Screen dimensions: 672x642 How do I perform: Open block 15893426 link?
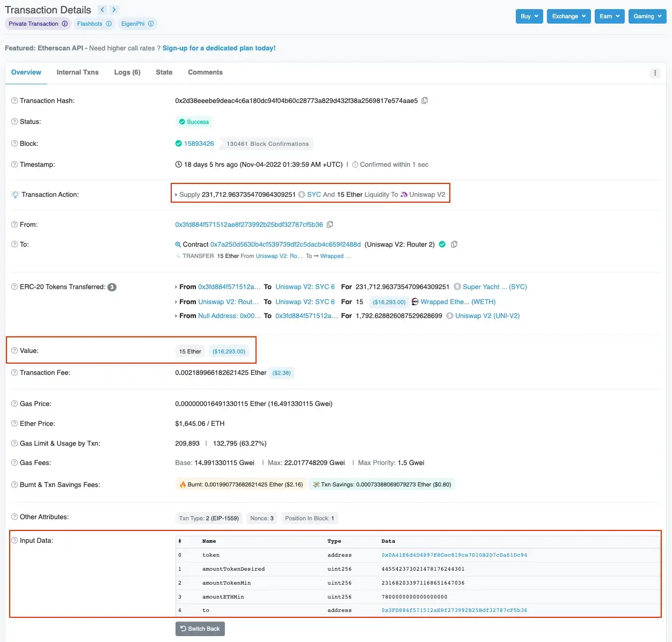point(199,143)
